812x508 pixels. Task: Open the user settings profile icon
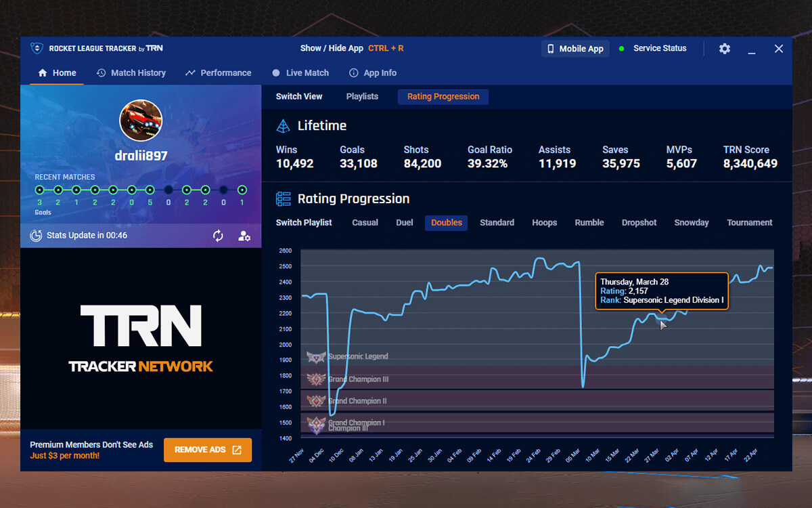[244, 236]
